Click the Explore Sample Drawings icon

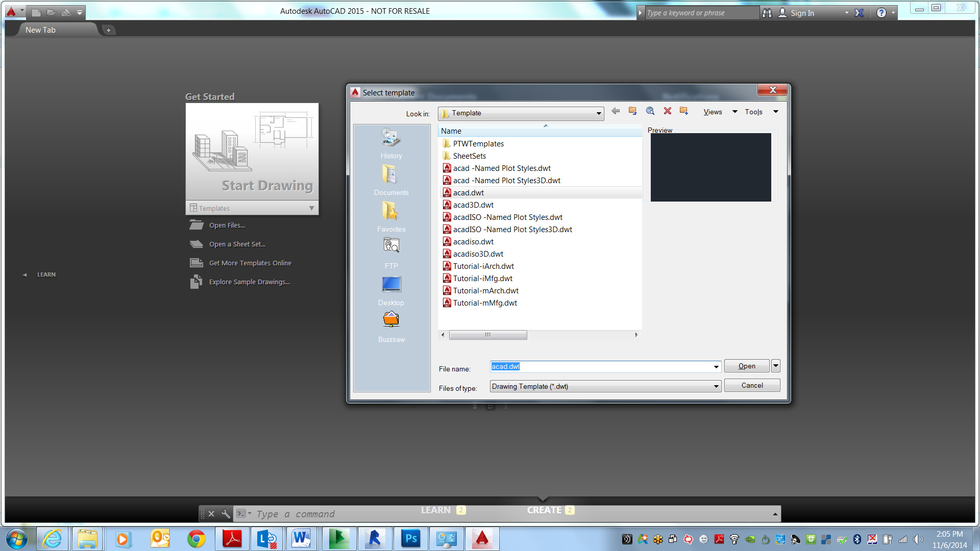point(197,282)
